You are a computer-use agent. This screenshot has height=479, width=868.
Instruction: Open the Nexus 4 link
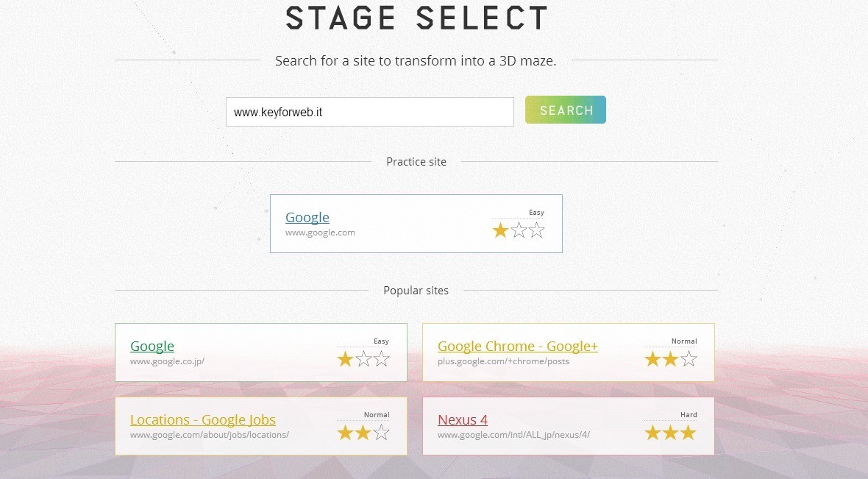point(462,419)
